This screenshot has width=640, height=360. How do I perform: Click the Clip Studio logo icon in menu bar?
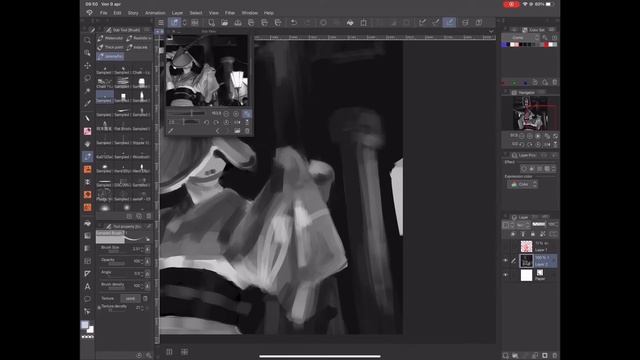pos(89,13)
